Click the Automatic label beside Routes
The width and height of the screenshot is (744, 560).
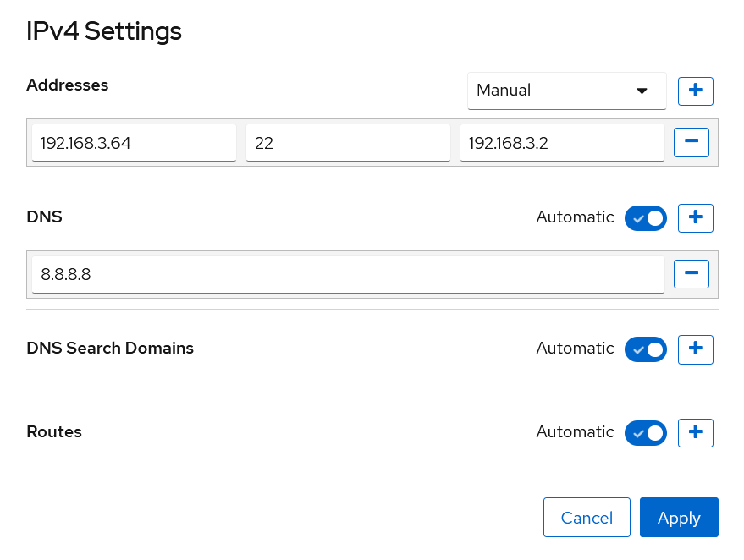pyautogui.click(x=575, y=432)
